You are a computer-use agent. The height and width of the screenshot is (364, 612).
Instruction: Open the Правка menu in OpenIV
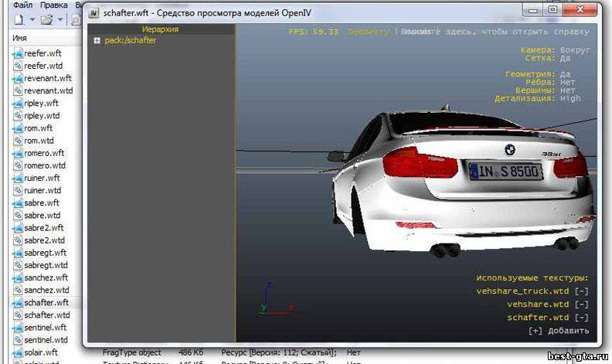coord(53,5)
